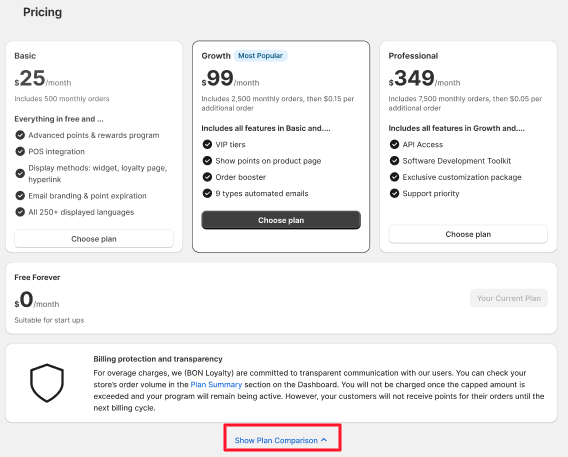Click checkmark beside Show points on product page
568x457 pixels.
point(207,161)
